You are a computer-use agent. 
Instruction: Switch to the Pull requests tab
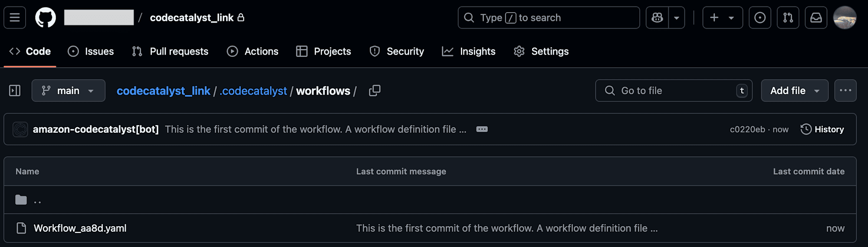click(170, 51)
